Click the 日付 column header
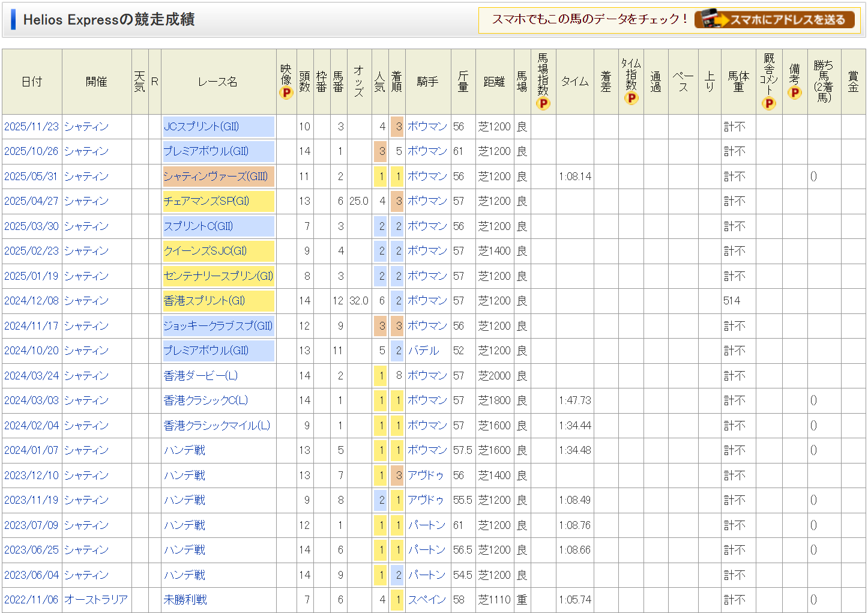This screenshot has width=868, height=613. coord(32,82)
